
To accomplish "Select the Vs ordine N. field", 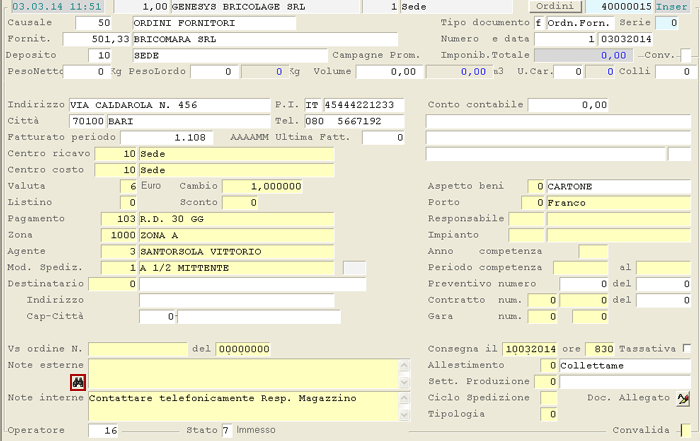I will tap(138, 349).
